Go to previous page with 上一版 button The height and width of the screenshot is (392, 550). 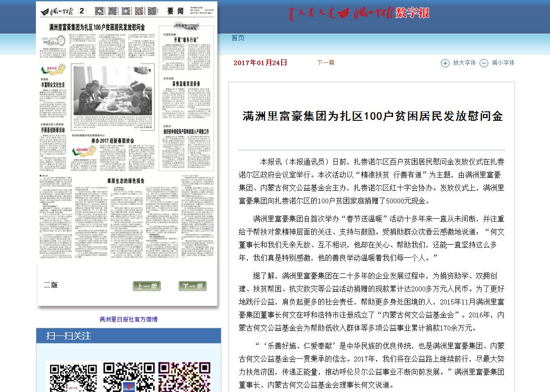point(147,286)
